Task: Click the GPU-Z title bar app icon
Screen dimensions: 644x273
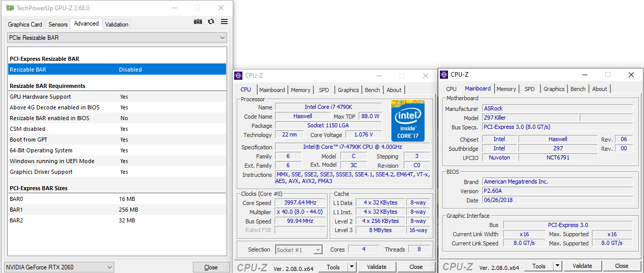Action: (10, 8)
